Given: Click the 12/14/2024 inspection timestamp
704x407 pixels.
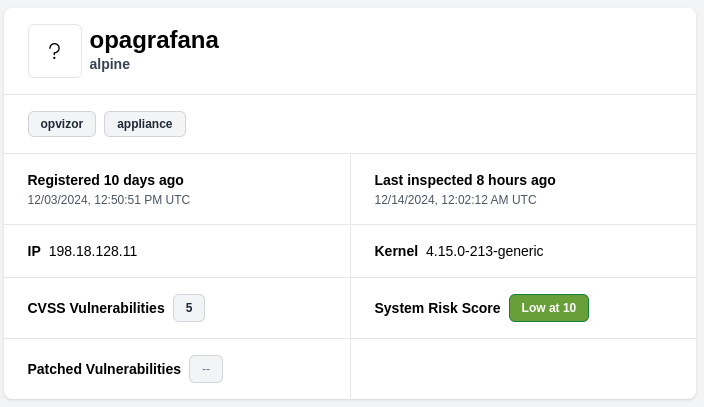Looking at the screenshot, I should (455, 200).
